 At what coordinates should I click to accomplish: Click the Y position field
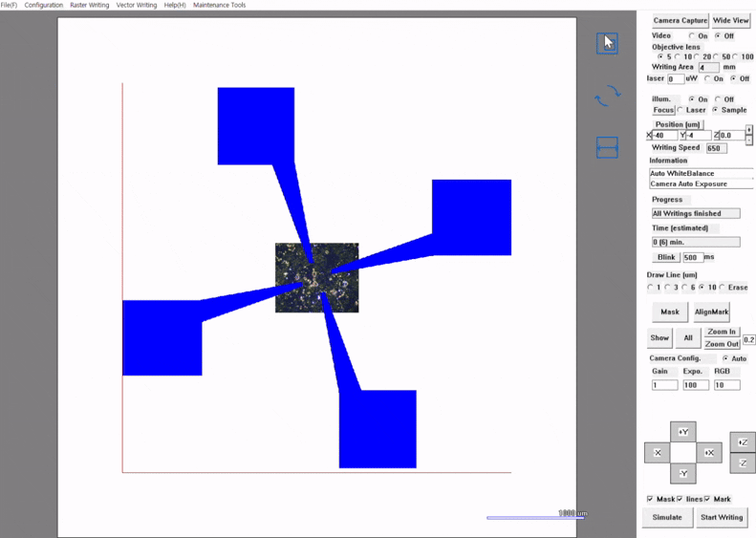coord(699,136)
